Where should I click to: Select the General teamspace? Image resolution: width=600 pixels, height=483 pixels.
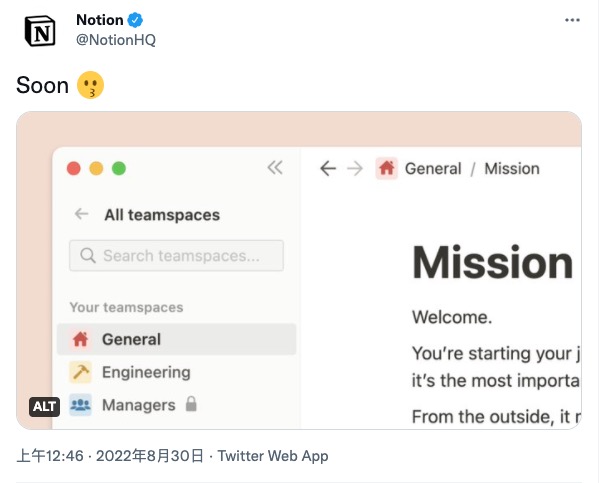pos(176,339)
